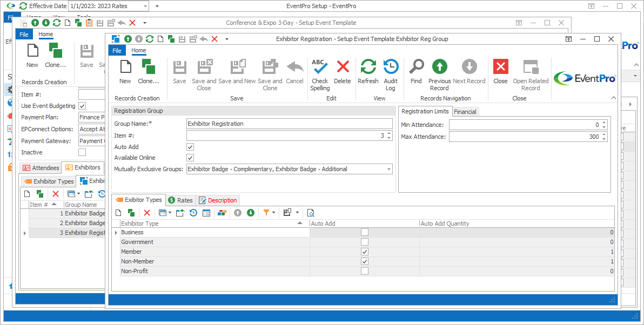This screenshot has height=325, width=644.
Task: Open dropdown arrow next to filter funnel
Action: pos(273,213)
